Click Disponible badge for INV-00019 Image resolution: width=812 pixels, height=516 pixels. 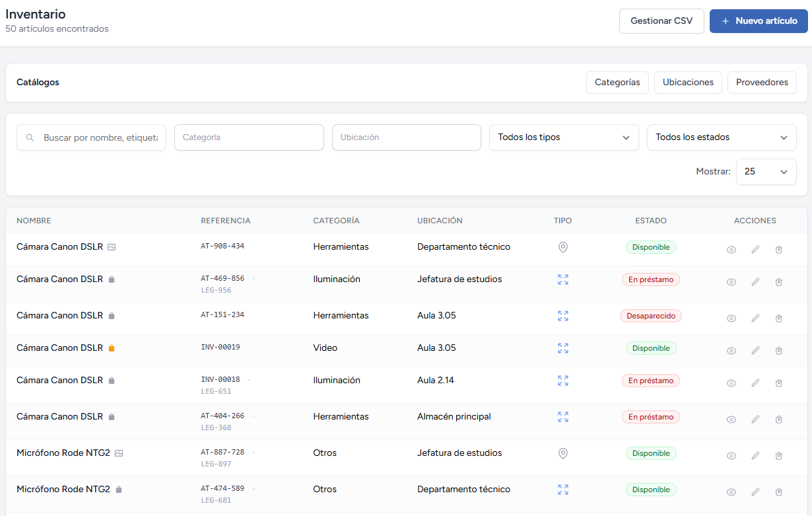point(651,348)
